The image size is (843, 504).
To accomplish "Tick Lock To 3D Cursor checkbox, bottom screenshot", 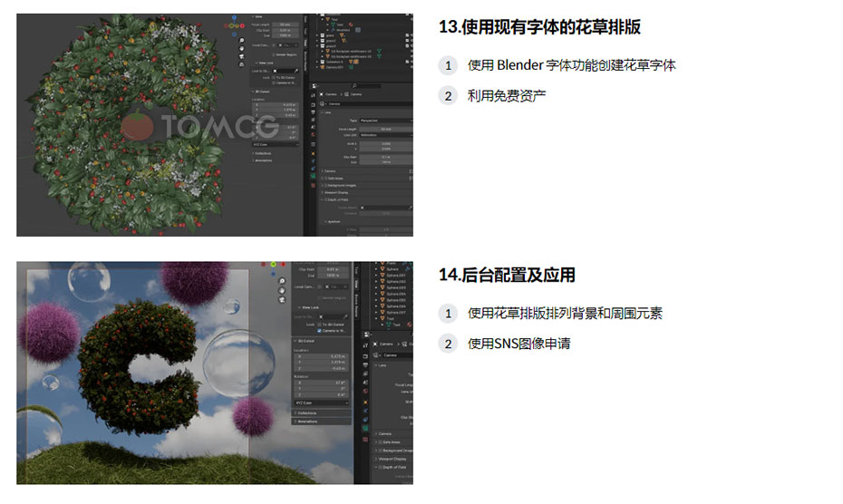I will point(319,325).
